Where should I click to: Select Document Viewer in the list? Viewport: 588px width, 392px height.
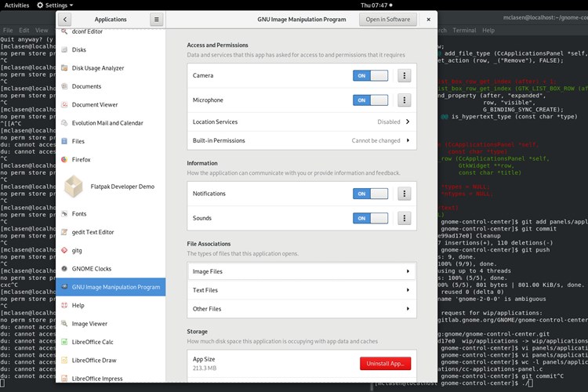point(111,104)
